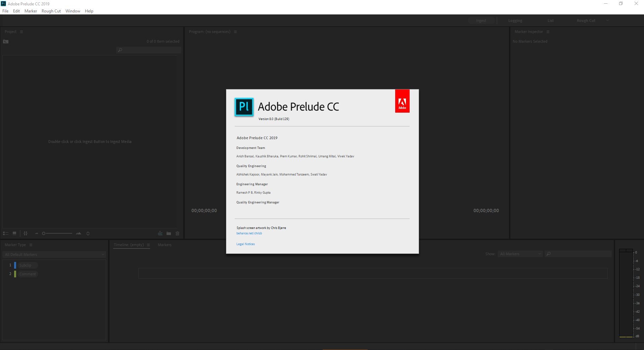Click the Adobe logo in About dialog

tap(402, 101)
